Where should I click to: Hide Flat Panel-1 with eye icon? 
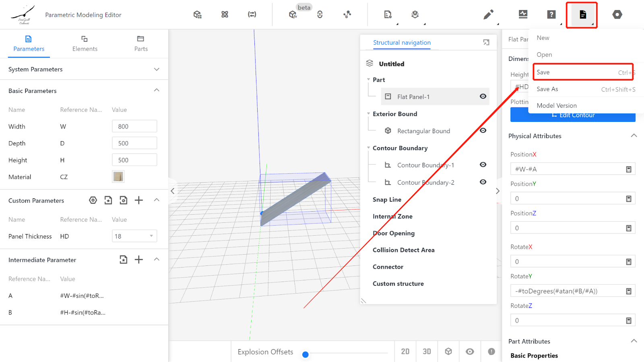point(483,97)
